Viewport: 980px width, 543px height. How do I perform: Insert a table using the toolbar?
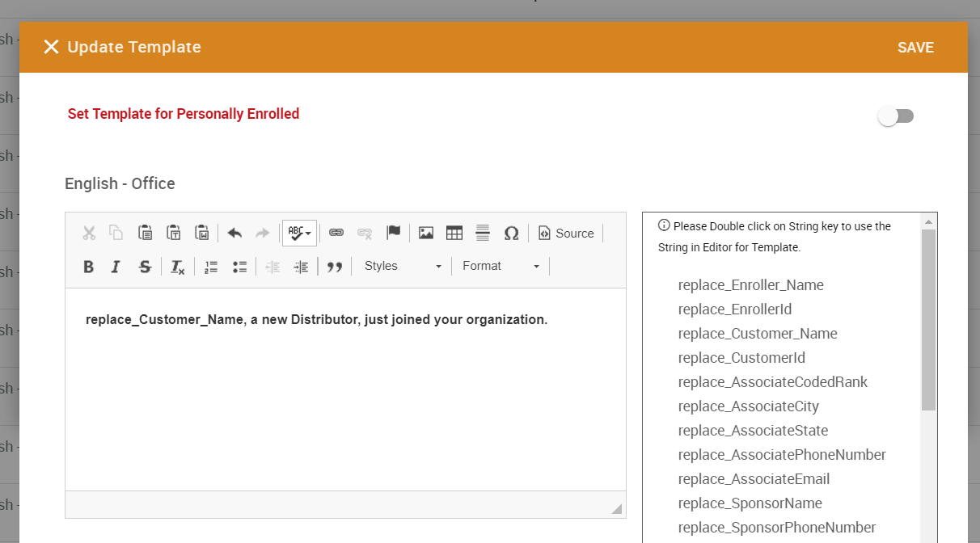click(x=454, y=233)
